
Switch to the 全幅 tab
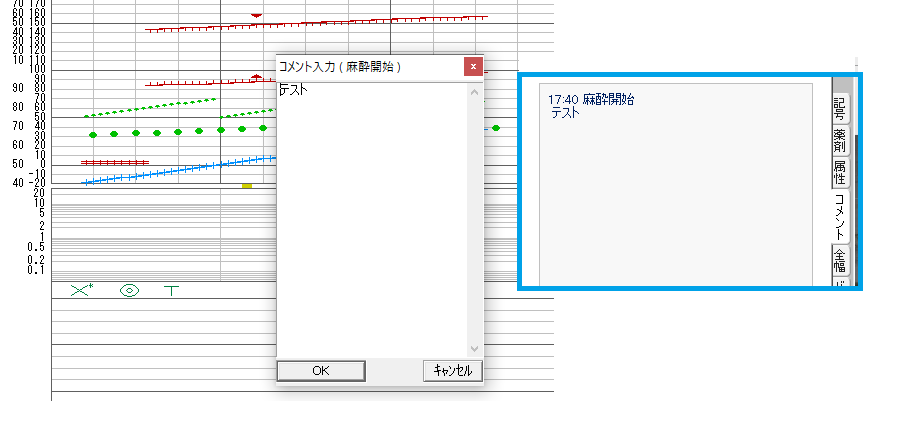840,262
